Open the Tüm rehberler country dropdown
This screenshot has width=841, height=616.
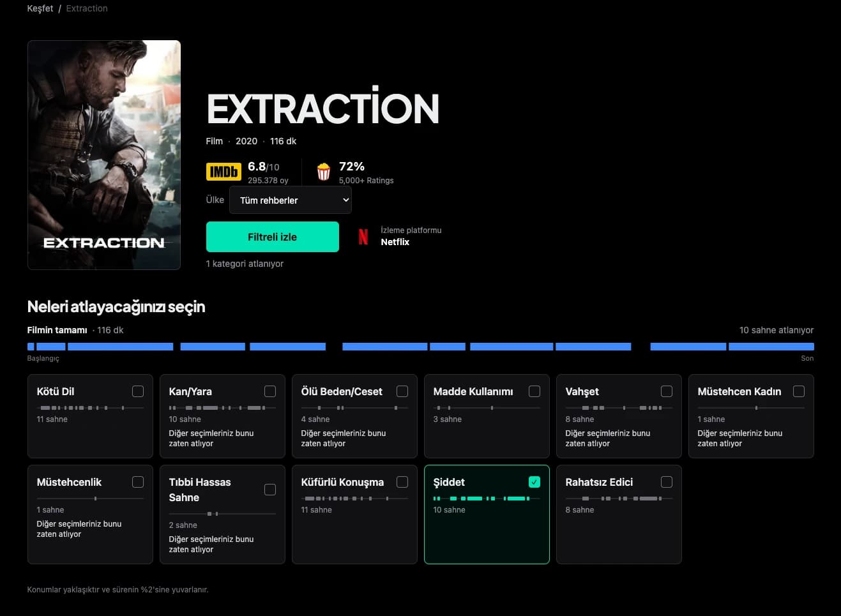(291, 200)
